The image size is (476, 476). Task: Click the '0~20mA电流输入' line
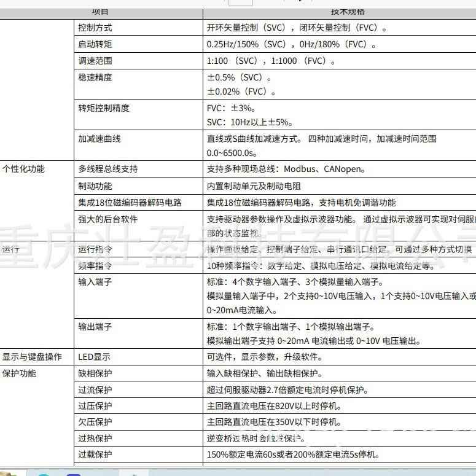pos(242,310)
